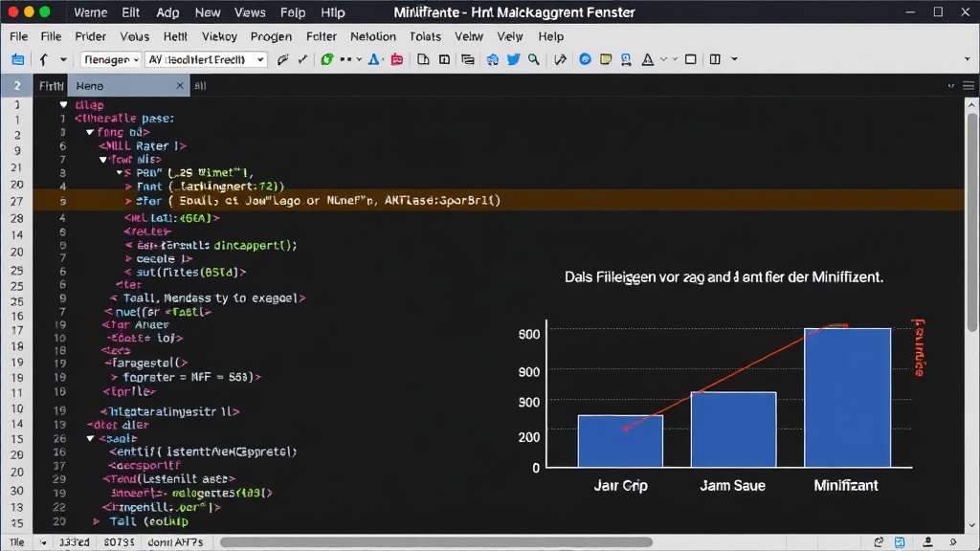Open the Help menu in the menu bar
This screenshot has height=551, width=980.
(x=550, y=36)
